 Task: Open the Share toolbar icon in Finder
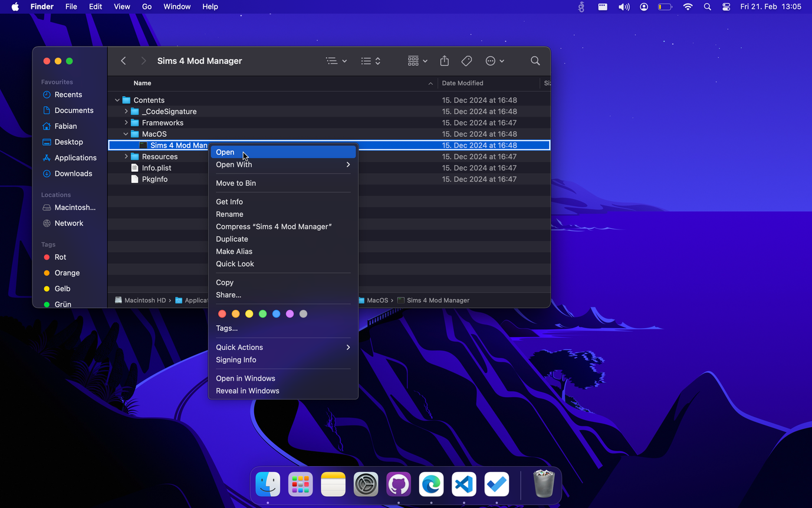click(x=445, y=61)
